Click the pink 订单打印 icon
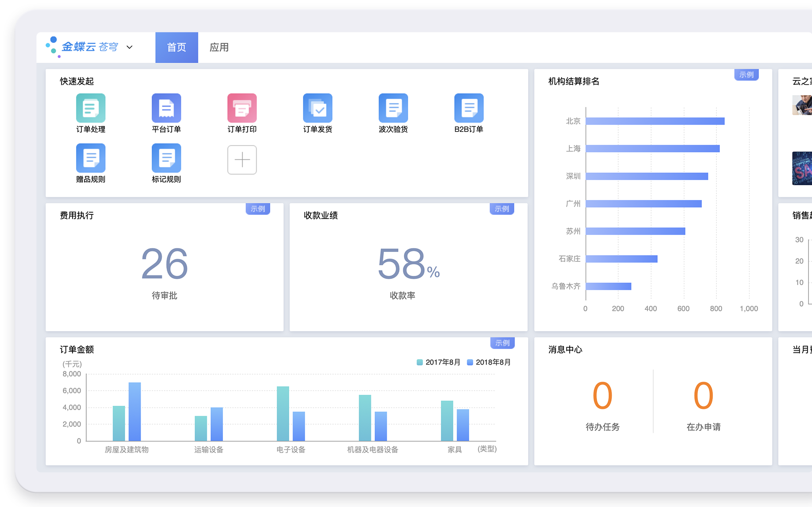 click(242, 108)
